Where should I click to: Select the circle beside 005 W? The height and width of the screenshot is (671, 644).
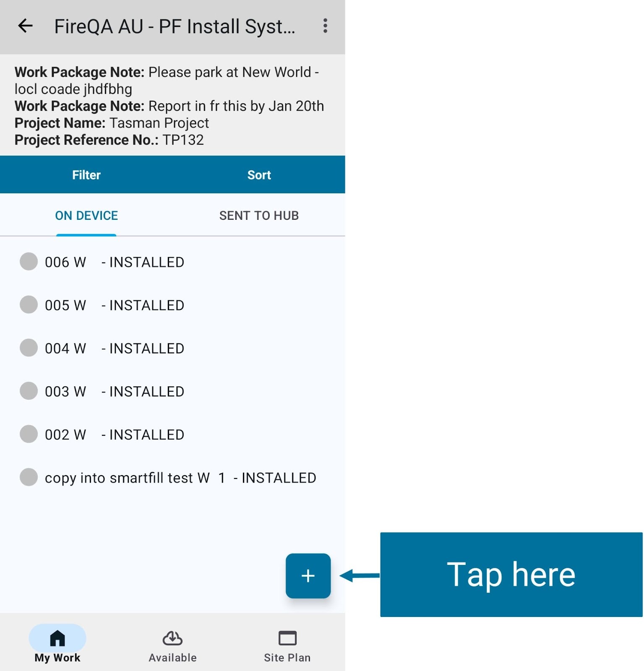point(29,305)
